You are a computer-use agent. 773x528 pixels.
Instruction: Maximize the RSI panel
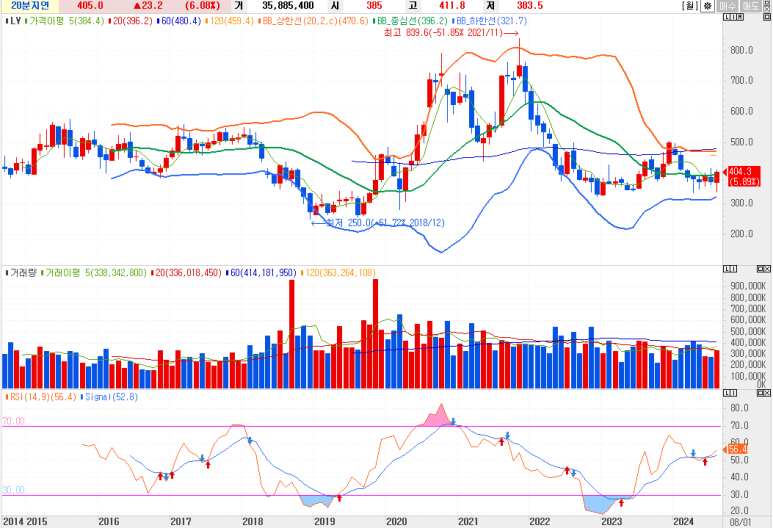(x=760, y=392)
